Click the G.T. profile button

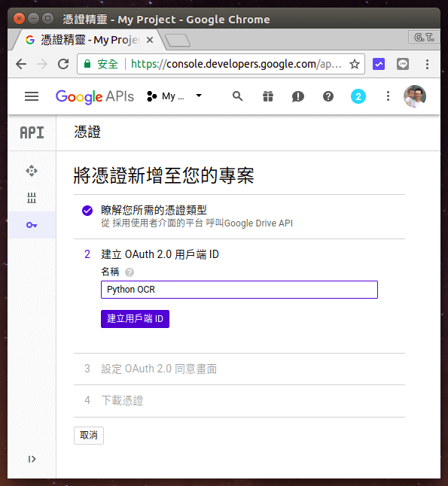click(x=424, y=38)
